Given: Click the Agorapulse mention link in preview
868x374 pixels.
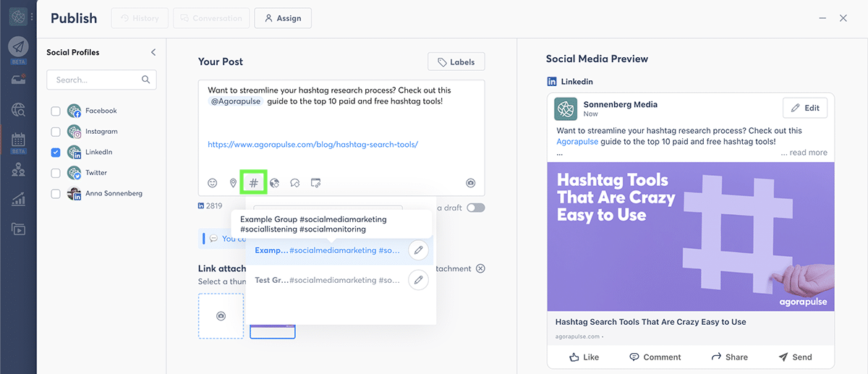Looking at the screenshot, I should point(577,142).
